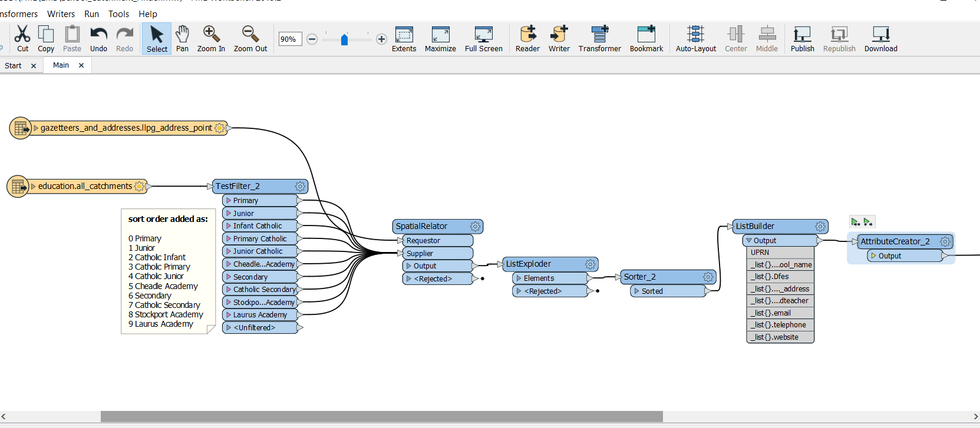980x428 pixels.
Task: Click the zoom slider handle
Action: [344, 39]
